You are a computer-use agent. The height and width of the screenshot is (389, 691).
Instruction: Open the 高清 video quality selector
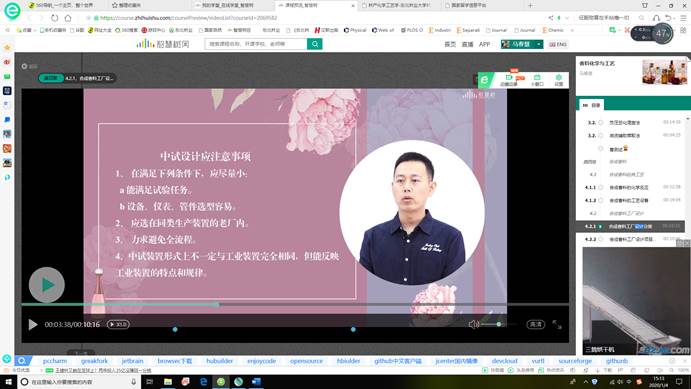click(535, 324)
